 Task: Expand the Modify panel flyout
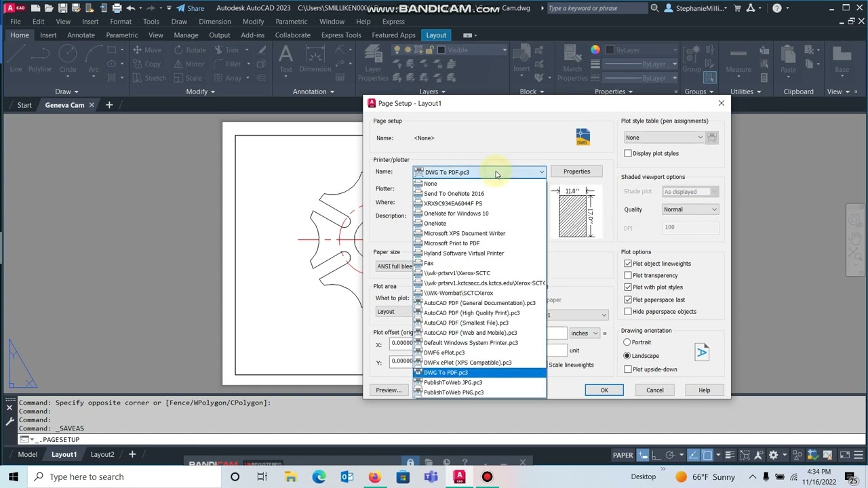(x=200, y=91)
